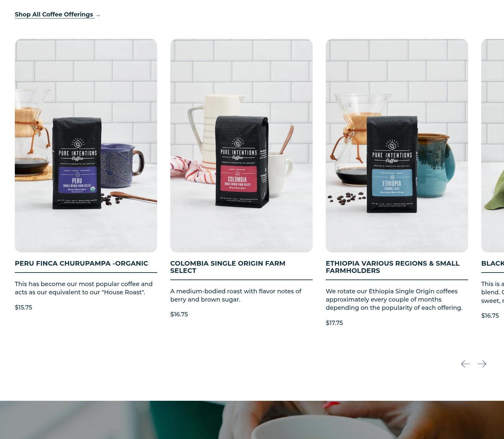
Task: Open the Peru coffee bag product image
Action: pyautogui.click(x=86, y=146)
